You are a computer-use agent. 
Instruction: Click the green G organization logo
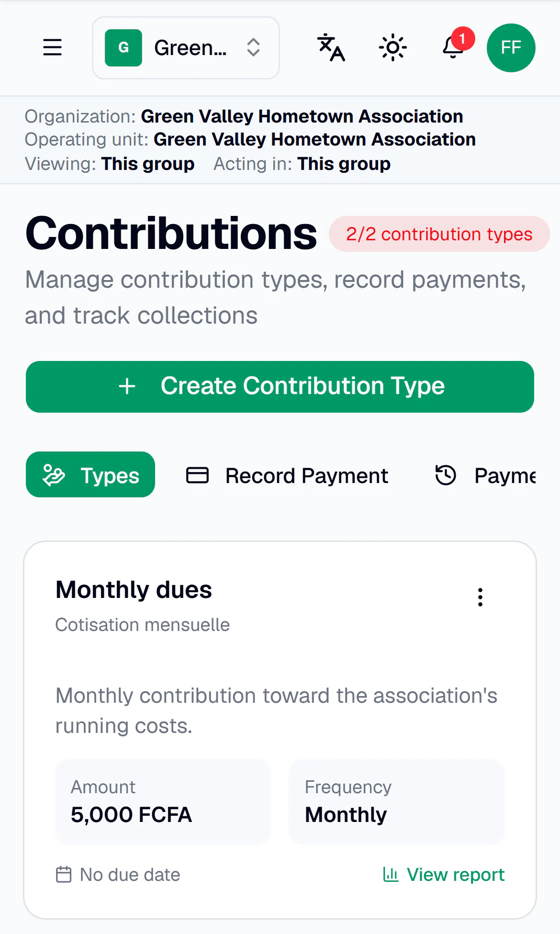(x=123, y=48)
